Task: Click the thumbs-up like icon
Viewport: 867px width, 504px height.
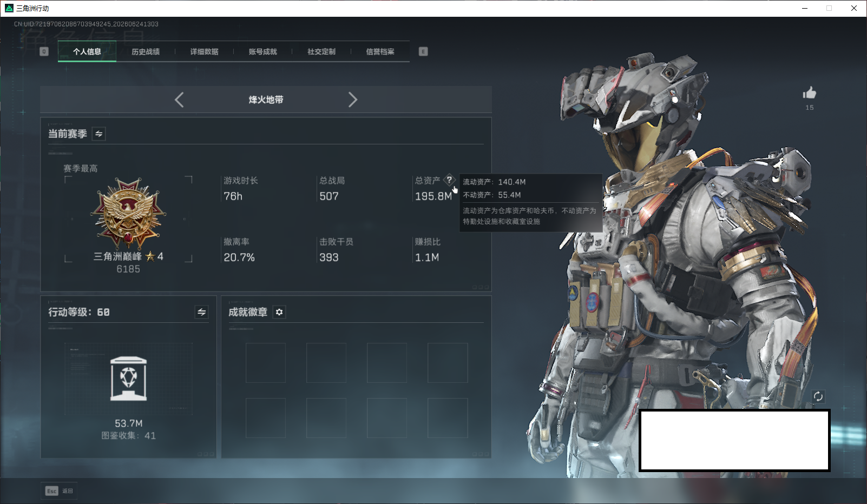Action: click(809, 93)
